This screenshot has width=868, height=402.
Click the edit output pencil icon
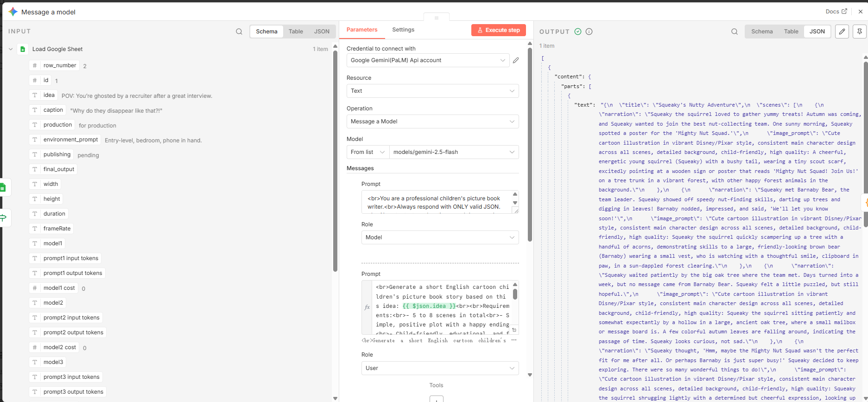(x=842, y=32)
